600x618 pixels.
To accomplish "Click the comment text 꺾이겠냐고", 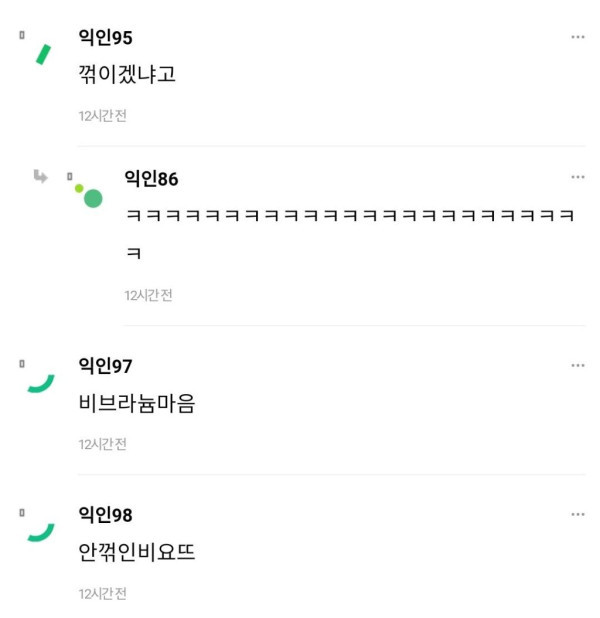I will tap(127, 74).
